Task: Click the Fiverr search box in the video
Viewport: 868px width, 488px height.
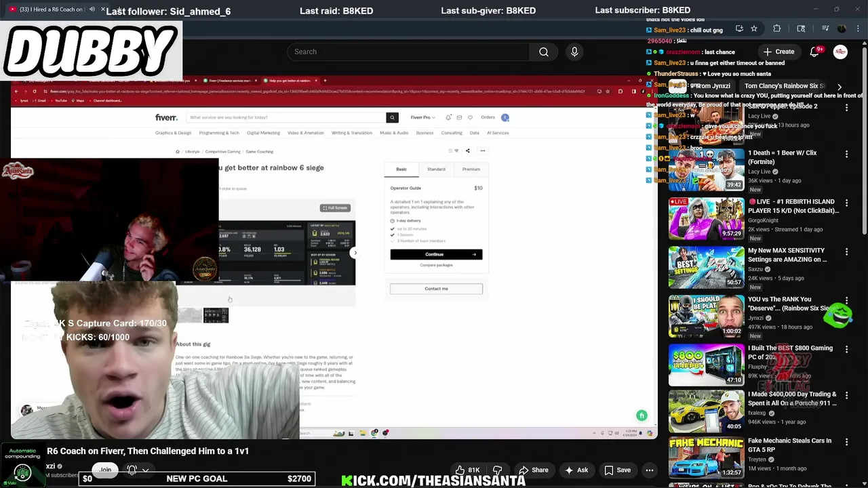Action: click(x=286, y=117)
